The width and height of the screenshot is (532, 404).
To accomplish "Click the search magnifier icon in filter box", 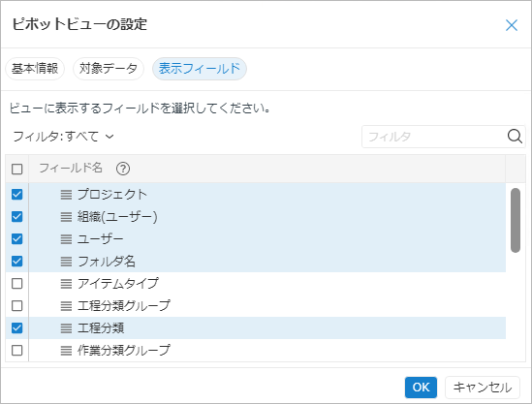I will coord(515,137).
